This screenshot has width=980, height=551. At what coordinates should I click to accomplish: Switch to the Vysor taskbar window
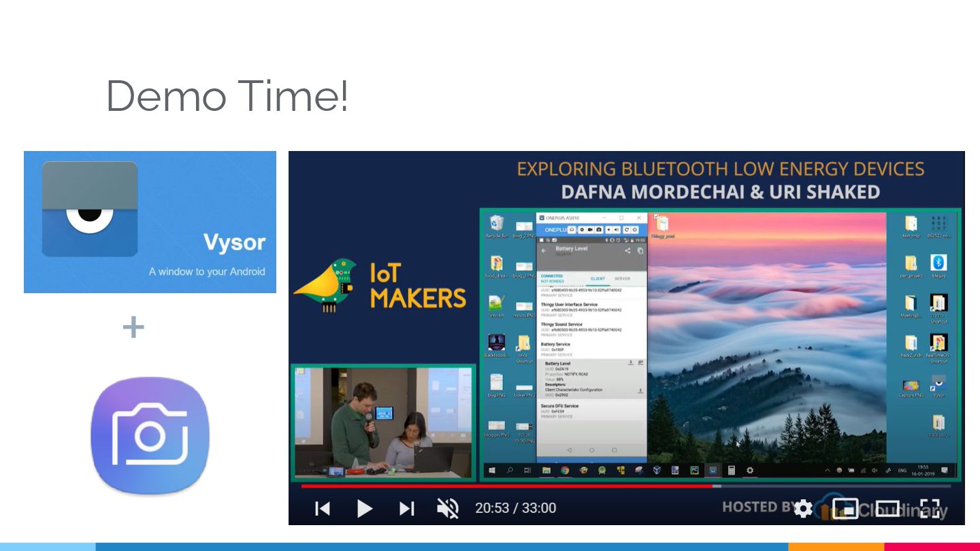coord(713,470)
